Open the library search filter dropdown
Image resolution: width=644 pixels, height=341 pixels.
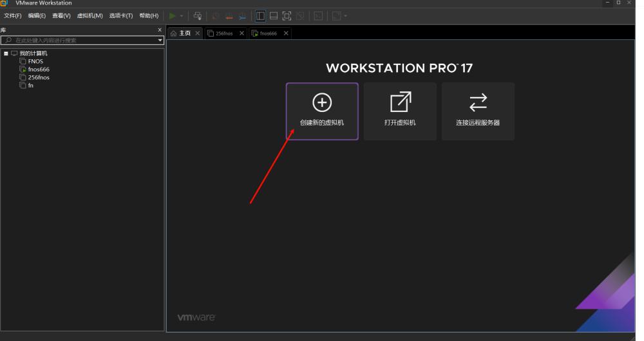point(160,41)
